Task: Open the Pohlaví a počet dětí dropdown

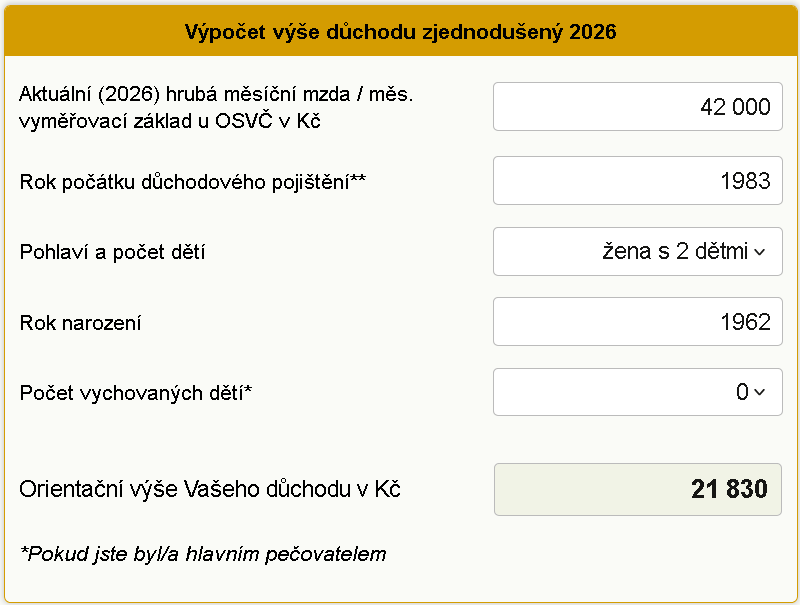Action: pos(637,251)
